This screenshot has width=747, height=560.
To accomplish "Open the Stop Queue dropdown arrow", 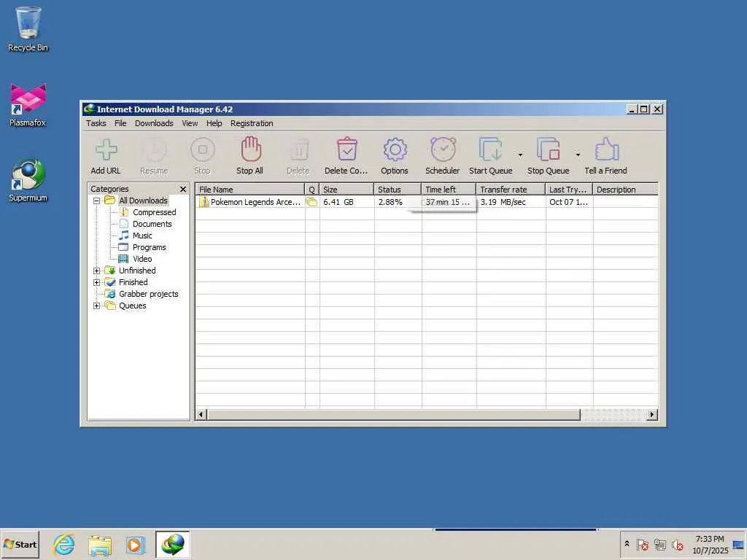I will [578, 155].
